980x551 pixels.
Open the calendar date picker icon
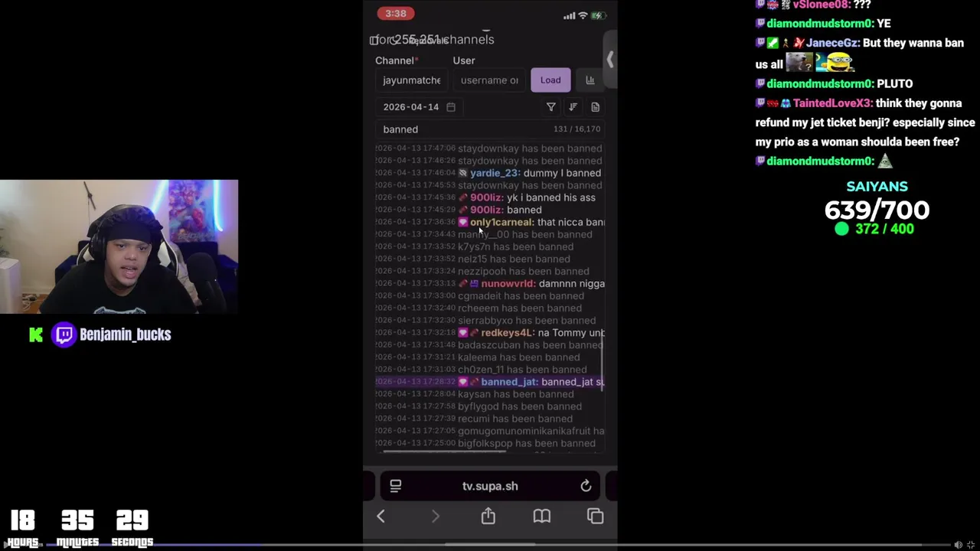[451, 107]
